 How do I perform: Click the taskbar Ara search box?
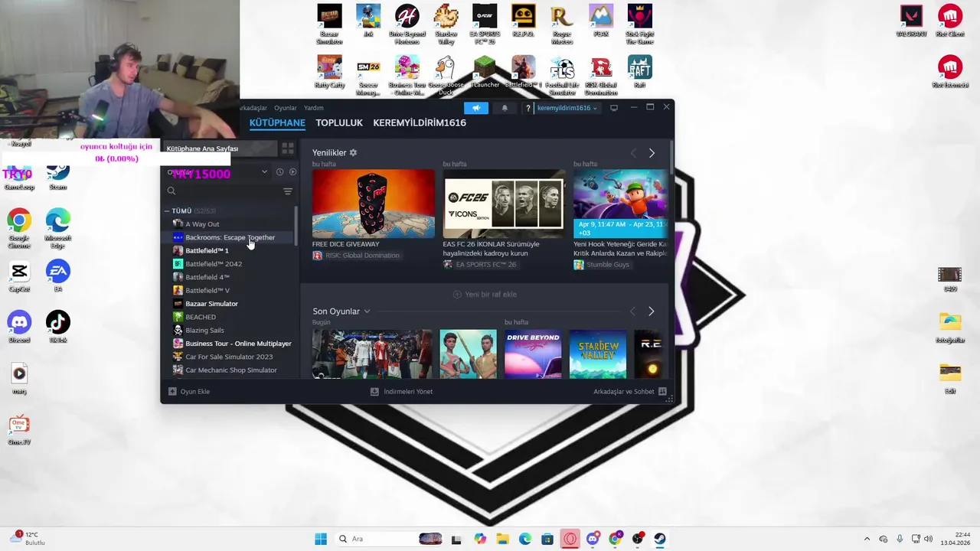click(x=390, y=539)
